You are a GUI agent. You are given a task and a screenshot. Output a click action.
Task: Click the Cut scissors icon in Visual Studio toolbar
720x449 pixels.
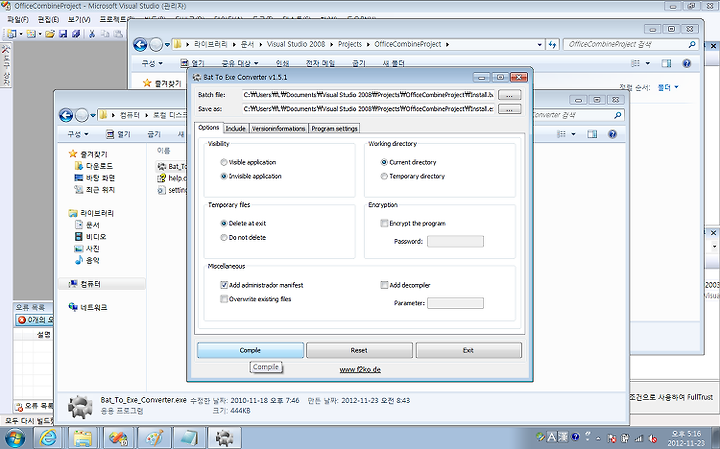(x=92, y=34)
